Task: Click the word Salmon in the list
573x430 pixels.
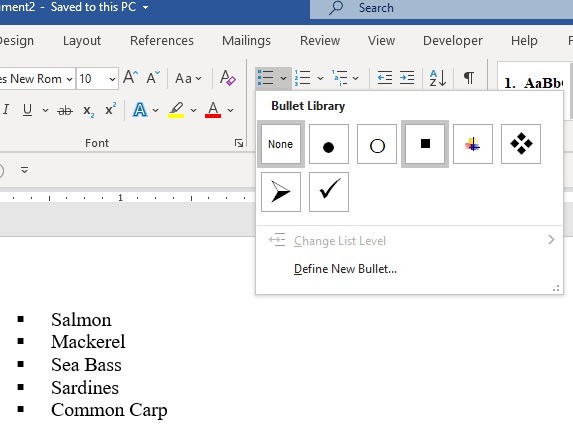Action: point(81,320)
